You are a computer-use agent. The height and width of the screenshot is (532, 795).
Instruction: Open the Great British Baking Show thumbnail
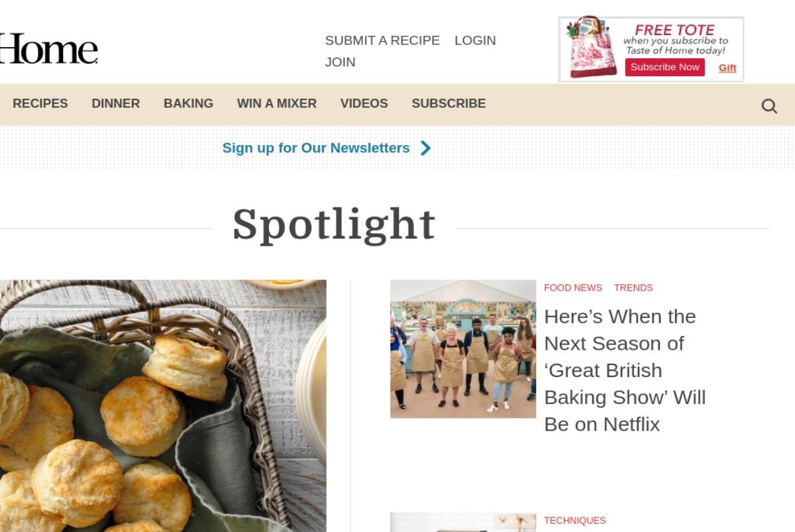463,349
